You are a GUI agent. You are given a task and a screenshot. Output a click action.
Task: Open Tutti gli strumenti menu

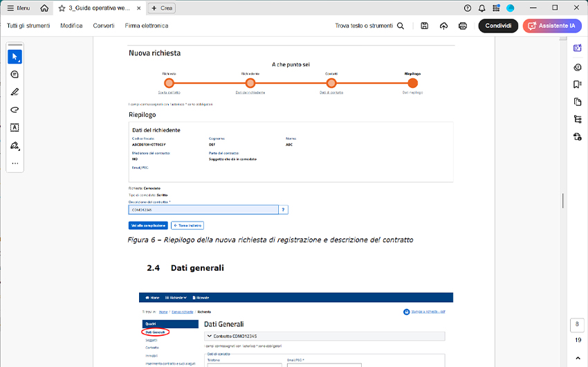pos(28,26)
